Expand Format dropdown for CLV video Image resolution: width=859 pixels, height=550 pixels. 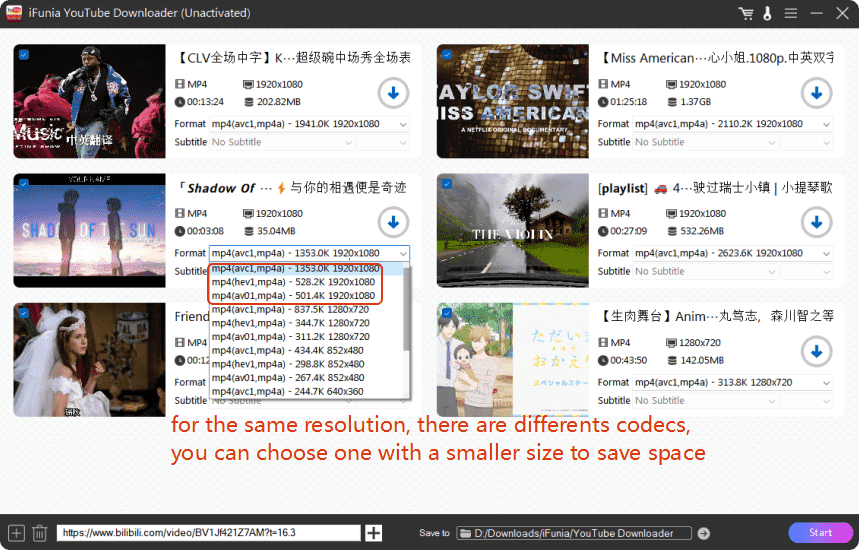pos(310,124)
